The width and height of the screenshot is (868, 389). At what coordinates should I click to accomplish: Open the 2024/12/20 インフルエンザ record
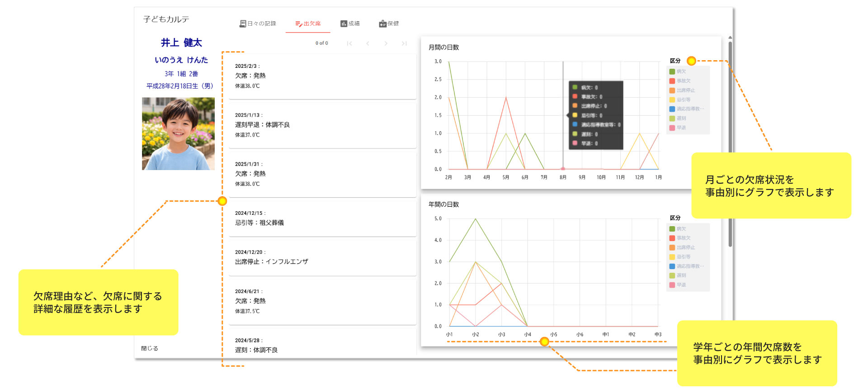(x=322, y=257)
